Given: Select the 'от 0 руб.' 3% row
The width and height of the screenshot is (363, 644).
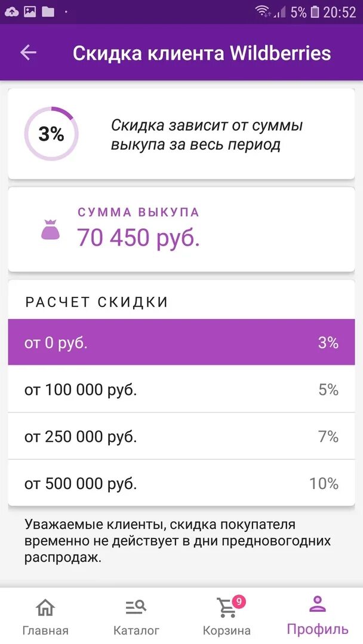Looking at the screenshot, I should click(181, 342).
